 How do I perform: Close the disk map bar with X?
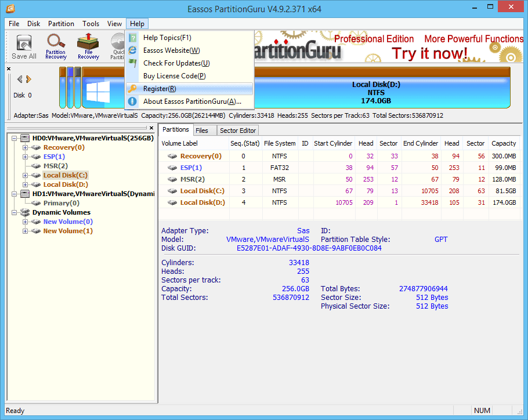pyautogui.click(x=9, y=68)
